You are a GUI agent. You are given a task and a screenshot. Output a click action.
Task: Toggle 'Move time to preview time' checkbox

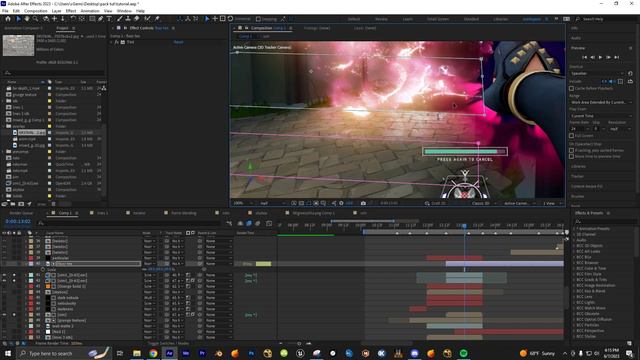click(x=571, y=156)
